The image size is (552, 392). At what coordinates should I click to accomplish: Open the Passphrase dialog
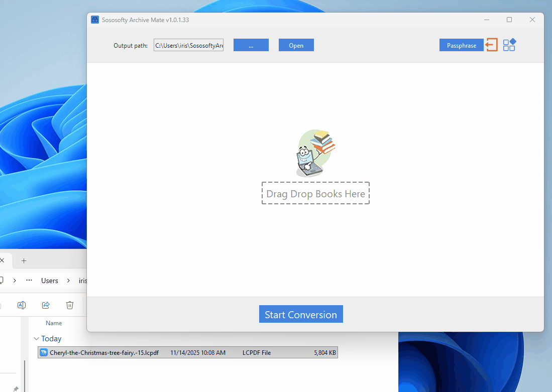pos(461,45)
